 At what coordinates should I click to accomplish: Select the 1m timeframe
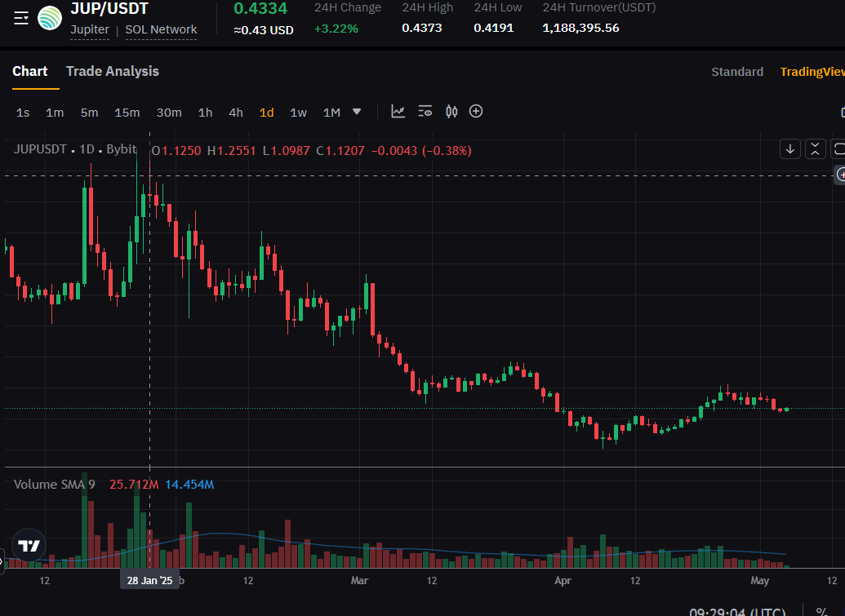click(55, 113)
